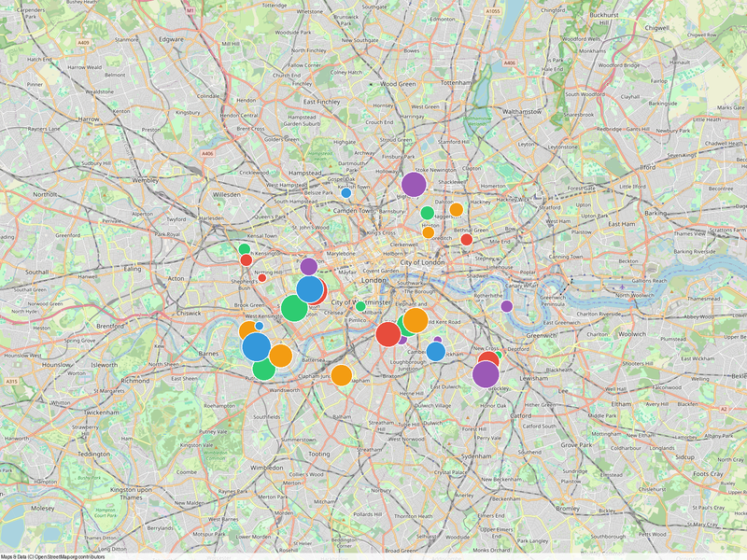Select the large green bubble near Kensington
747x560 pixels.
[294, 308]
